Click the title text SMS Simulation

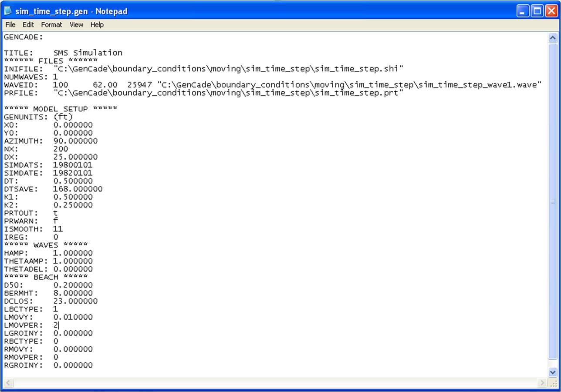[x=88, y=53]
